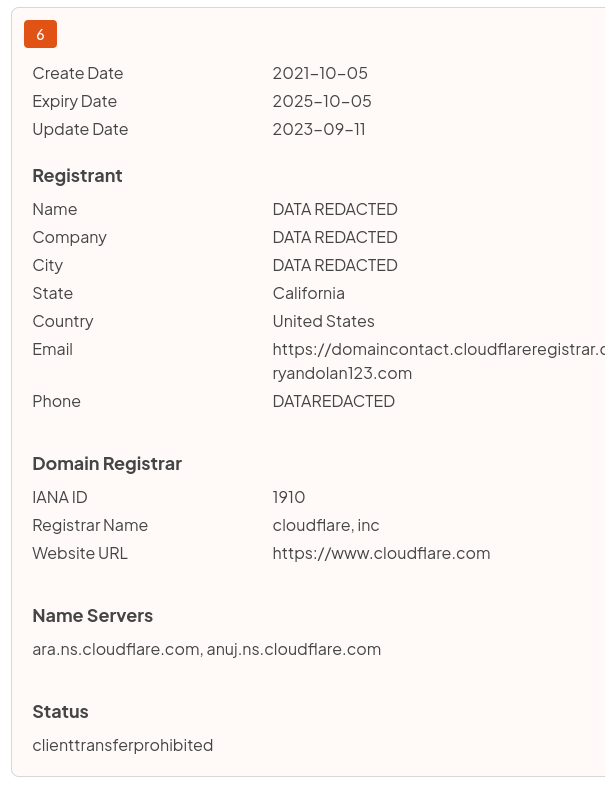The image size is (605, 790).
Task: Click the create date value 2021-10-05
Action: (320, 73)
